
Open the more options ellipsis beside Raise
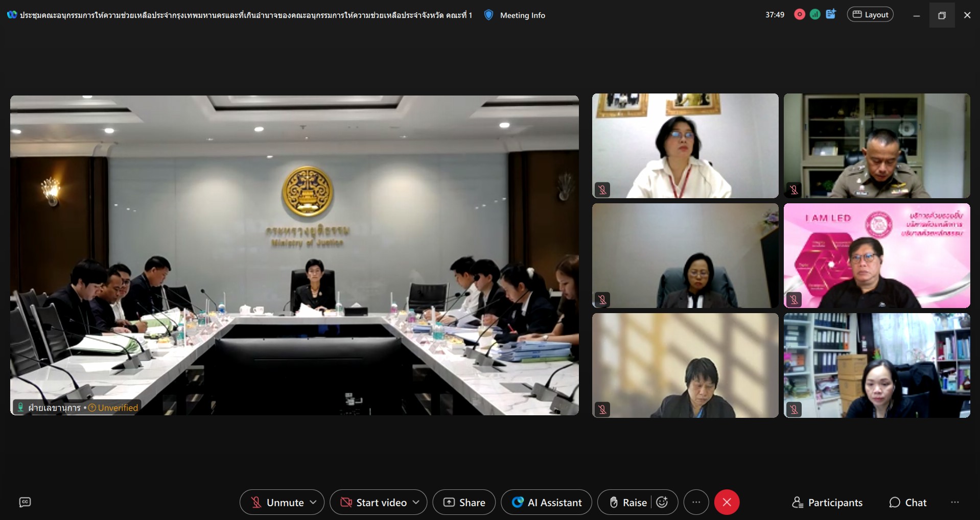(x=696, y=502)
